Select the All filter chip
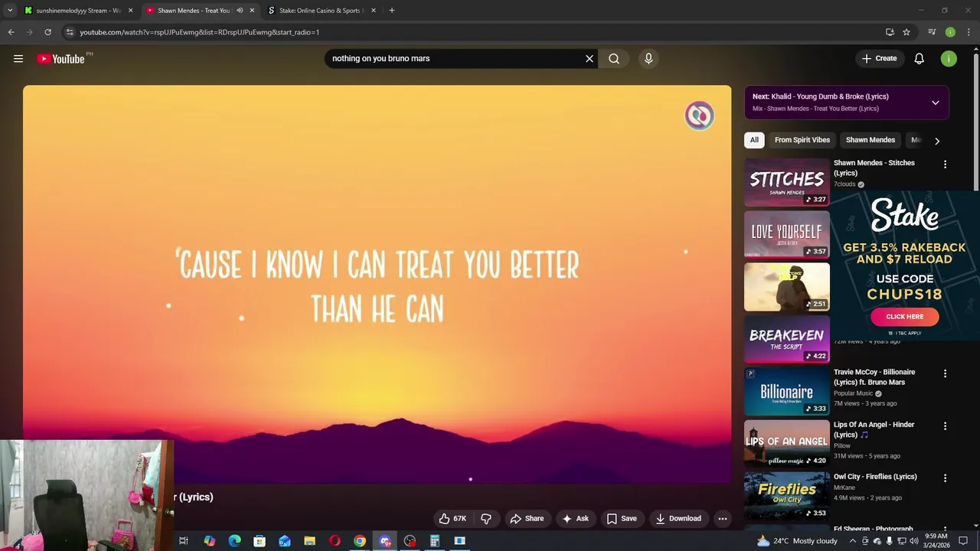 tap(754, 140)
